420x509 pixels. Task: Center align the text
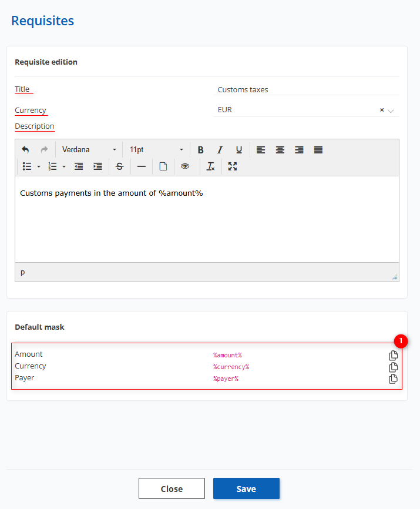[280, 150]
